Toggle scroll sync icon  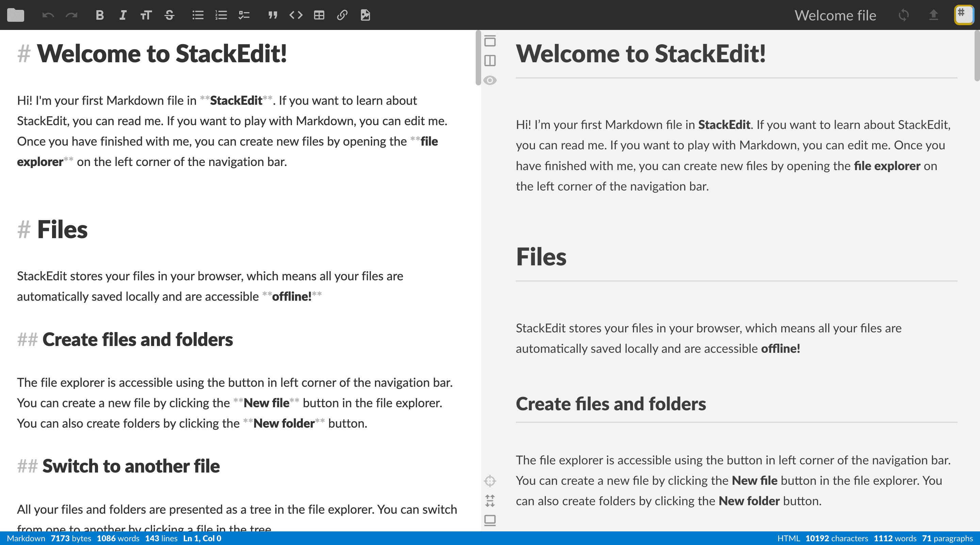point(490,500)
